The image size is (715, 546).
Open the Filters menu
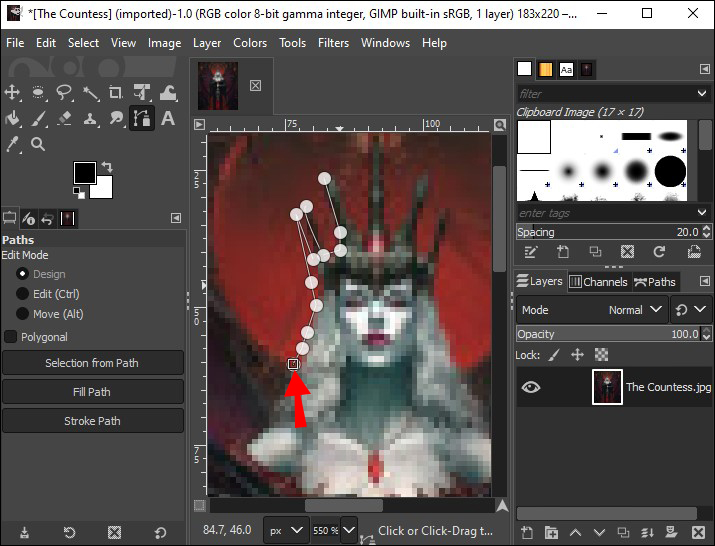(x=333, y=43)
